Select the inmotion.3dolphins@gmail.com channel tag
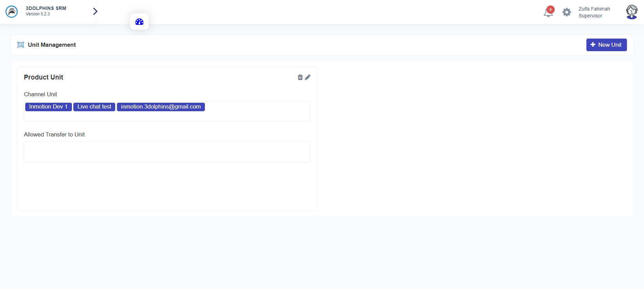 pyautogui.click(x=161, y=107)
